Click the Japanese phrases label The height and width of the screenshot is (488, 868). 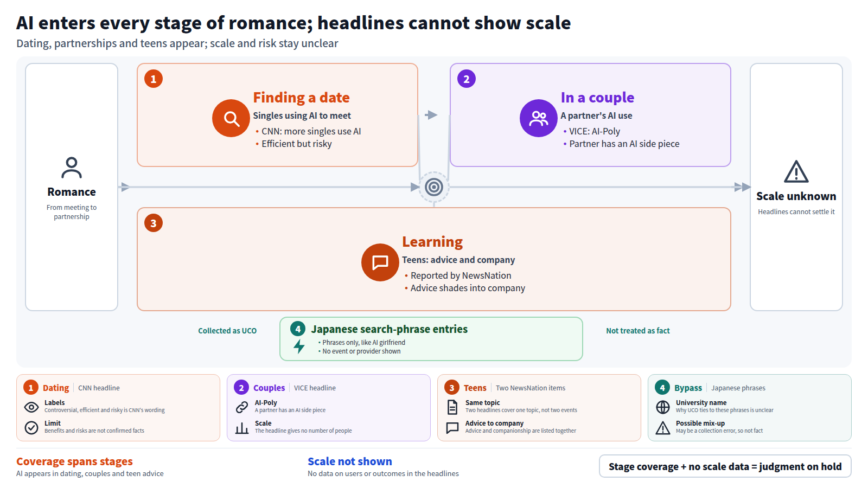coord(738,388)
